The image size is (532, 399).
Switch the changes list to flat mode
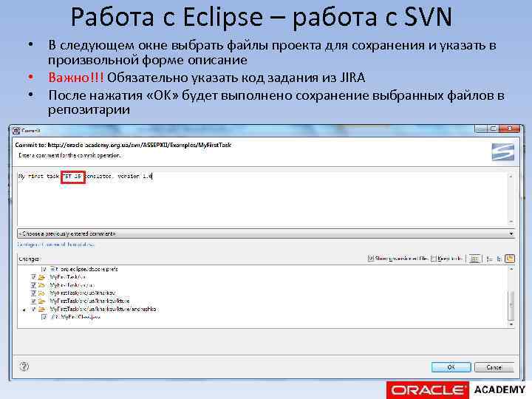(490, 259)
